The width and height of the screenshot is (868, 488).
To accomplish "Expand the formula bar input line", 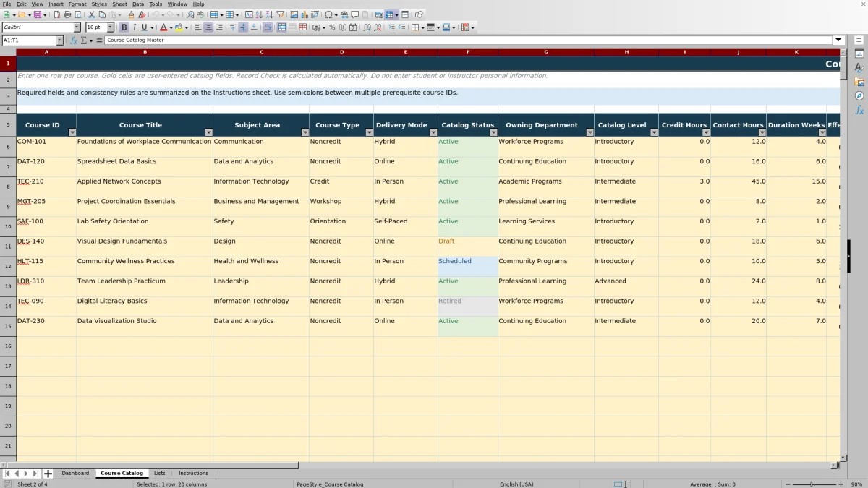I will coord(839,40).
